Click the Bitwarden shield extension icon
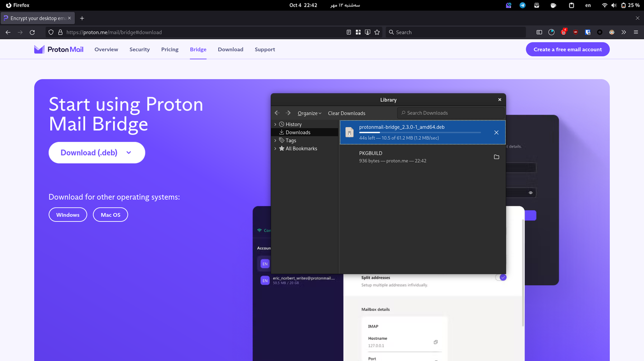This screenshot has width=644, height=361. (x=588, y=32)
